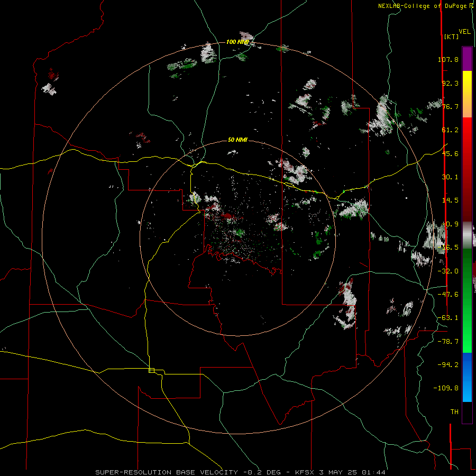Click the 50 NMI range ring label
This screenshot has width=476, height=476.
[237, 140]
